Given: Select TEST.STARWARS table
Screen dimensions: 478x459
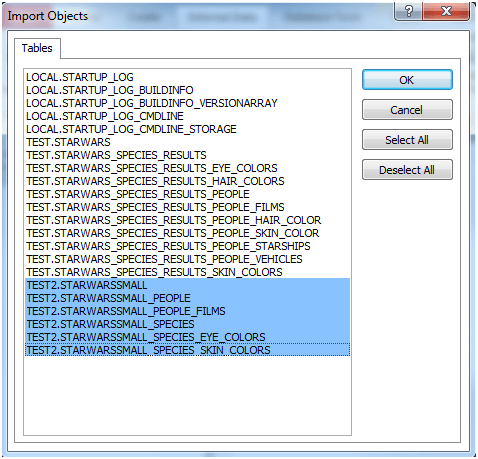Looking at the screenshot, I should point(187,142).
